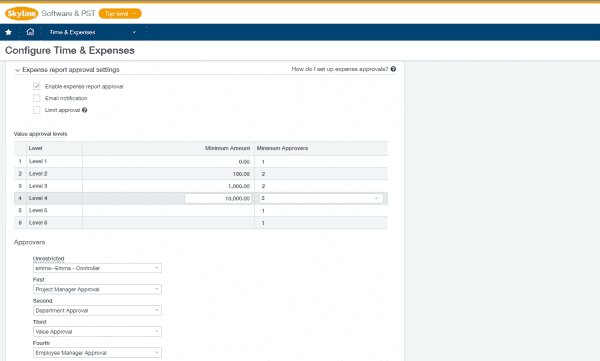Click the Skyline logo
Image resolution: width=600 pixels, height=361 pixels.
[x=21, y=13]
